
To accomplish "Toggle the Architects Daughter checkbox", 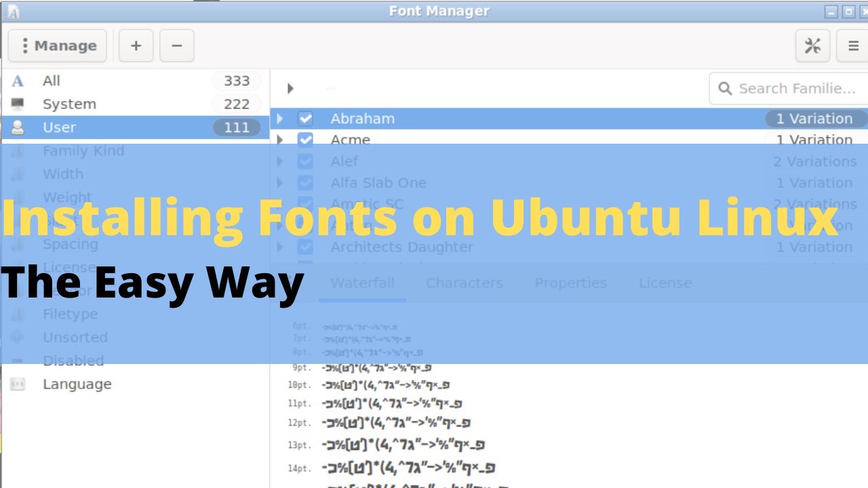I will tap(305, 247).
